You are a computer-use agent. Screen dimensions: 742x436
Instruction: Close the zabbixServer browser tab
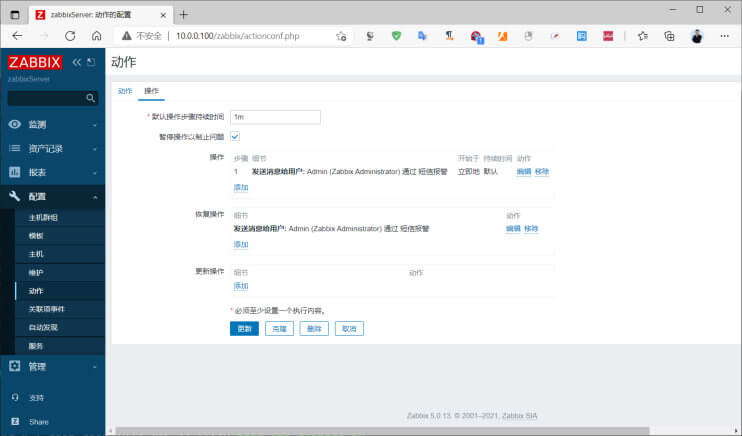[163, 15]
